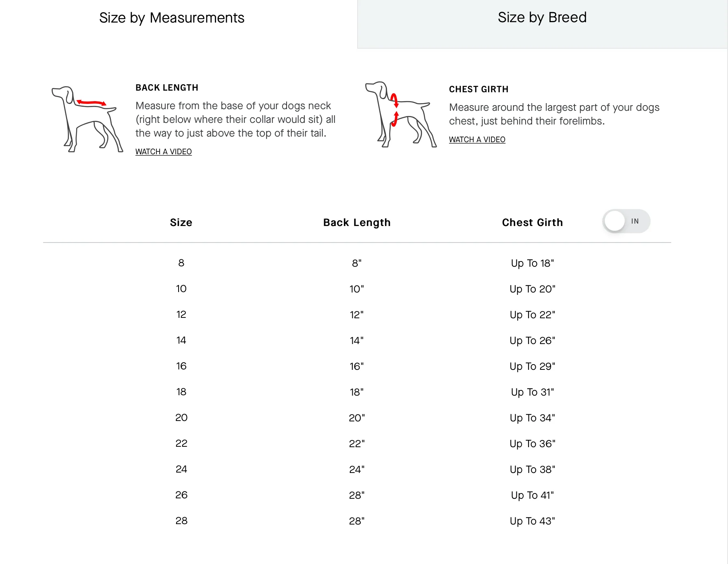This screenshot has width=728, height=564.
Task: Click the Up To 29" chest girth value
Action: 532,366
